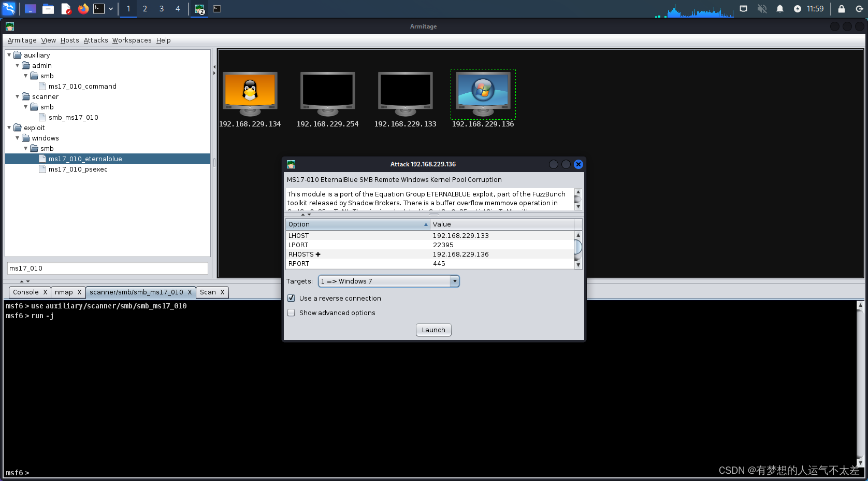Select ms17_010_eternalblue module
The height and width of the screenshot is (481, 868).
tap(85, 159)
